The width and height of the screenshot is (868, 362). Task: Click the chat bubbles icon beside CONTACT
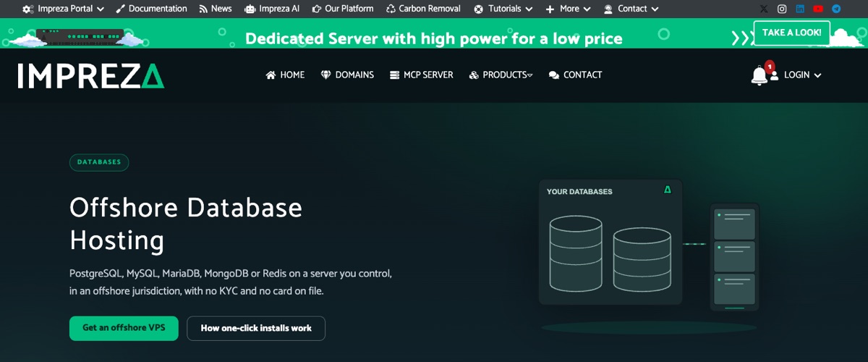554,75
